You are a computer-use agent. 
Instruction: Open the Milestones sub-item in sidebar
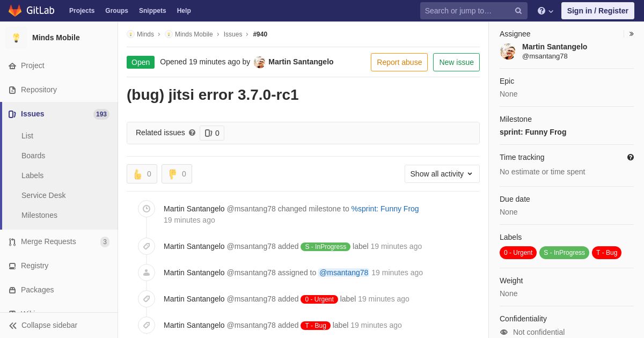click(x=39, y=215)
